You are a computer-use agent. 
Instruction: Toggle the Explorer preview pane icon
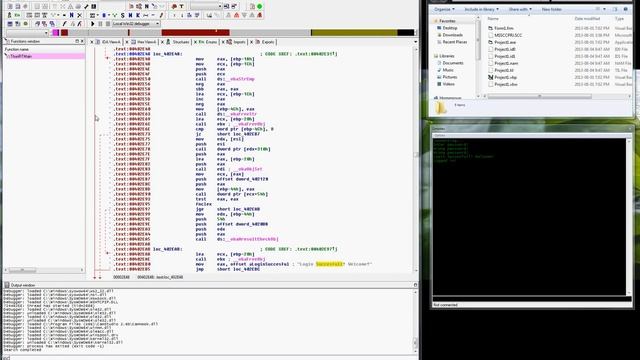tap(615, 9)
